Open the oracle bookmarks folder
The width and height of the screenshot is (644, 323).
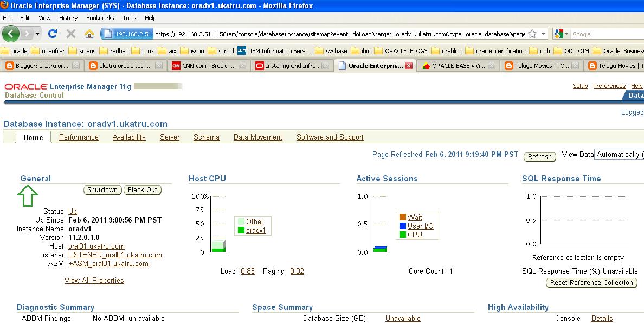click(15, 51)
